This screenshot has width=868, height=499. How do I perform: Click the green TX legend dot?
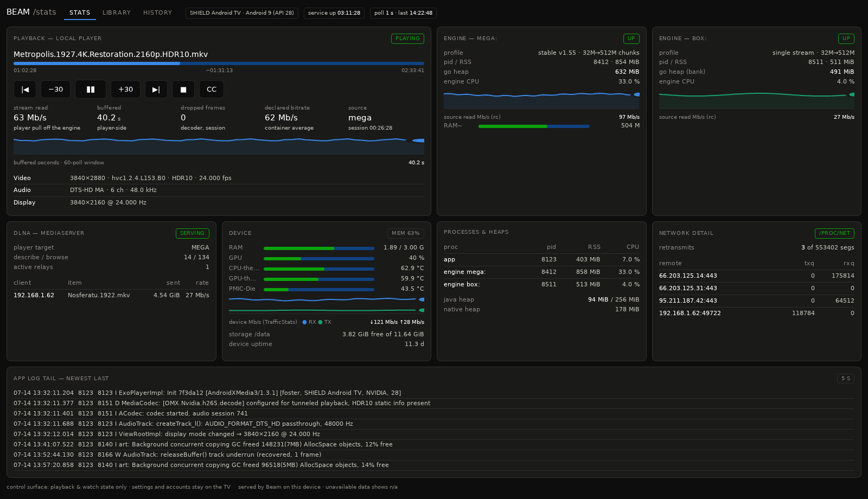coord(320,322)
